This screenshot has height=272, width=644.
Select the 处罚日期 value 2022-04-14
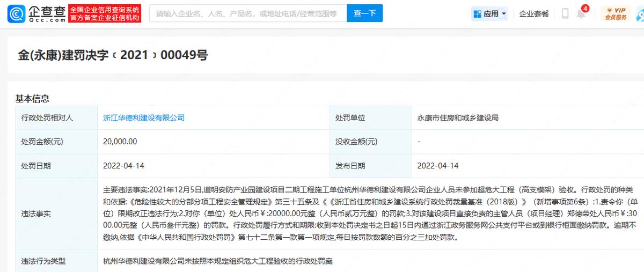[x=123, y=166]
